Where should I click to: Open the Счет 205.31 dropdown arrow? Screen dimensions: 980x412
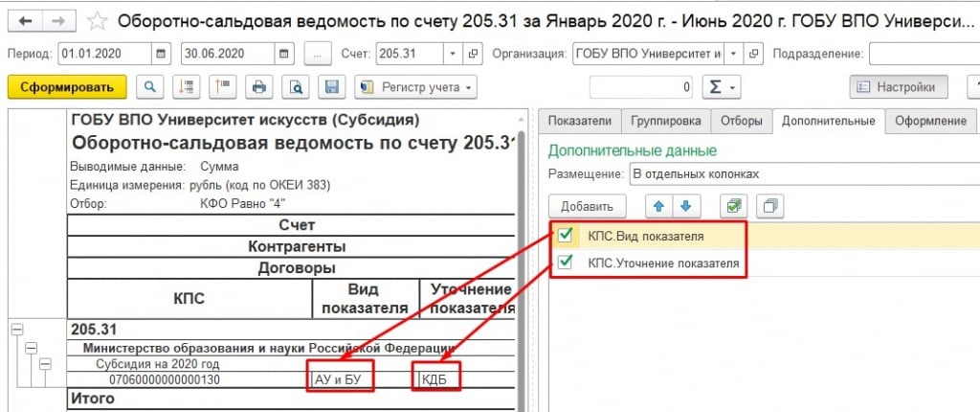pyautogui.click(x=453, y=54)
